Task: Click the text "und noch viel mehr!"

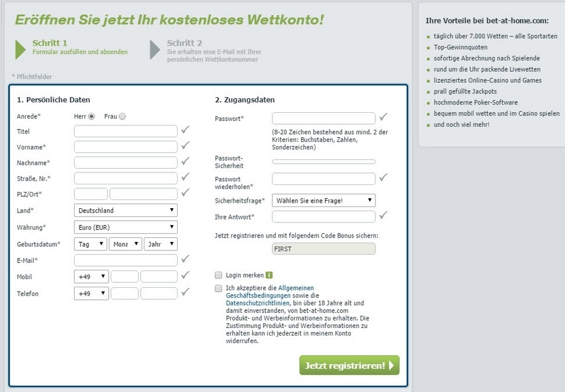Action: point(461,125)
